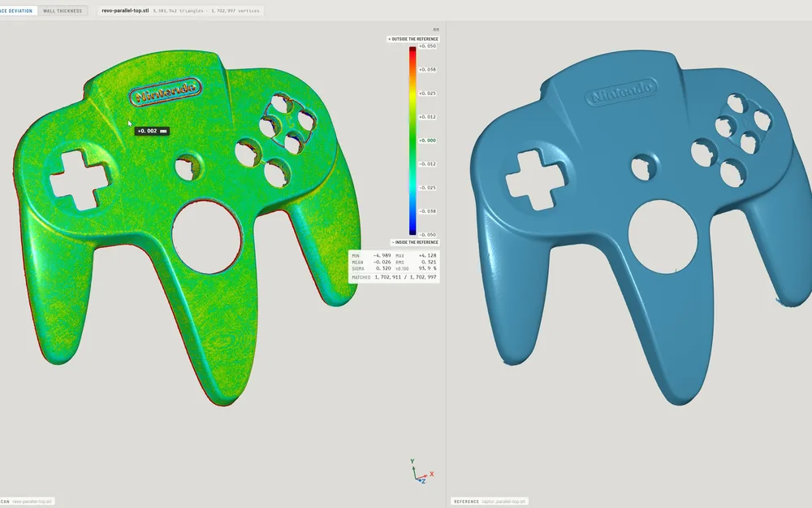Click the -0.038 scale value
The height and width of the screenshot is (508, 812).
(x=427, y=211)
